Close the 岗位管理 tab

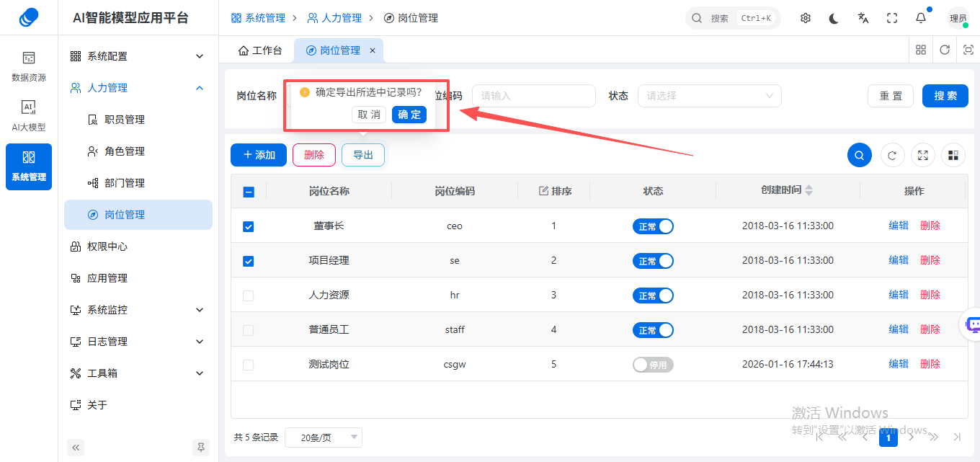point(373,50)
